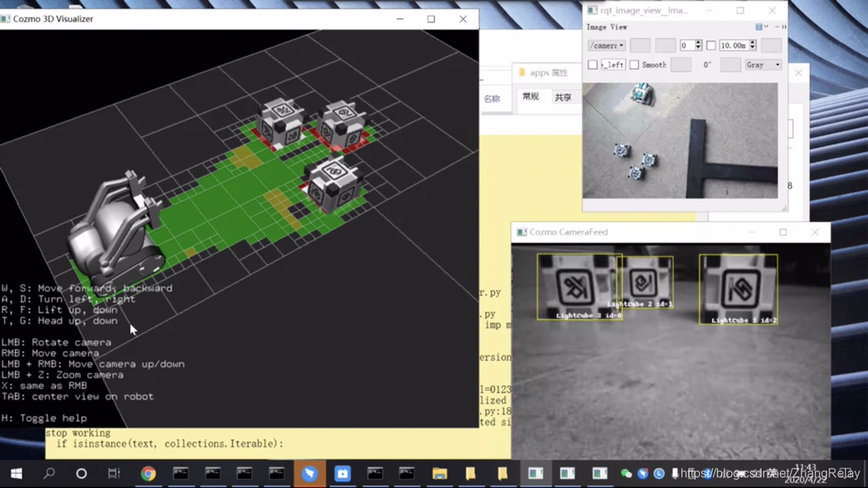Maximize the Cozmo CameraFeed window
Image resolution: width=868 pixels, height=488 pixels.
(x=783, y=232)
